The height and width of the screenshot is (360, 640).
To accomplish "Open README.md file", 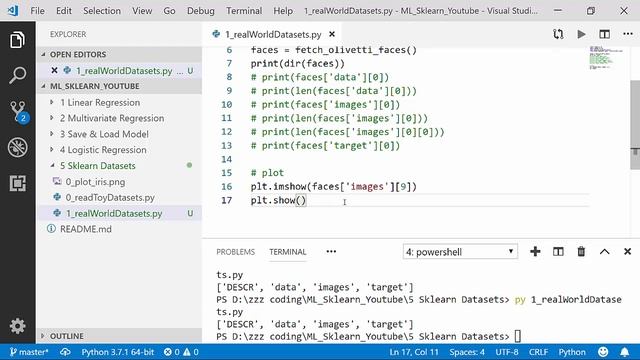I will (x=86, y=229).
